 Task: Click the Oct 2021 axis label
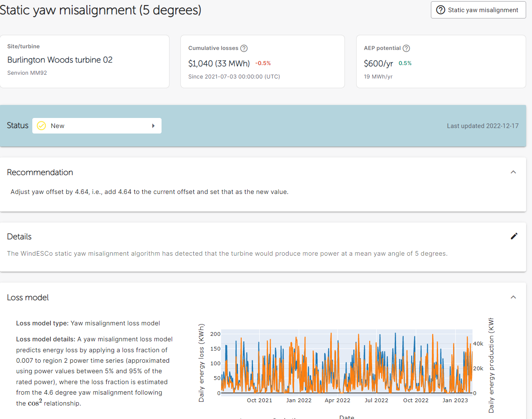[x=259, y=400]
